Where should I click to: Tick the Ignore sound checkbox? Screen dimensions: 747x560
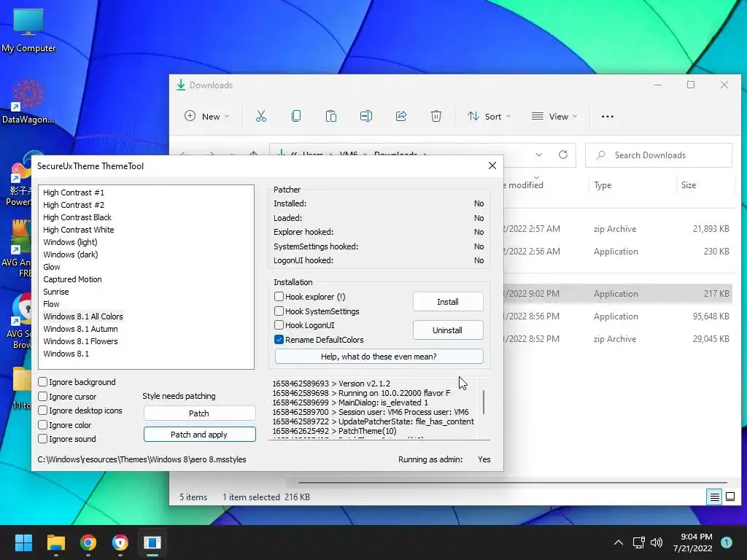(43, 439)
